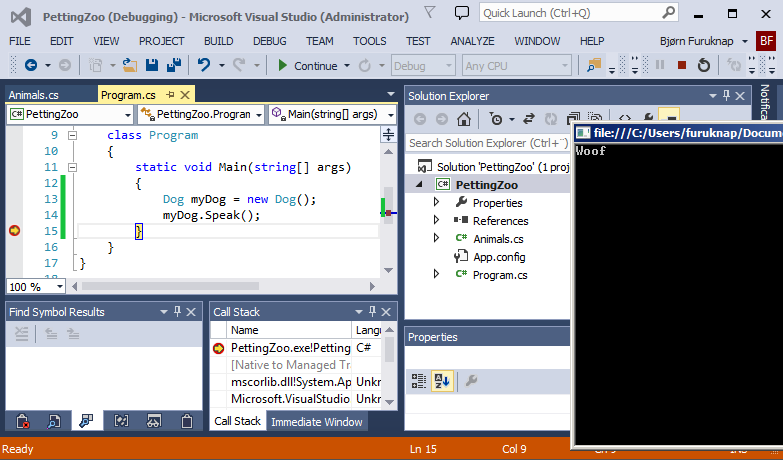Stop debugging with the red square

682,65
